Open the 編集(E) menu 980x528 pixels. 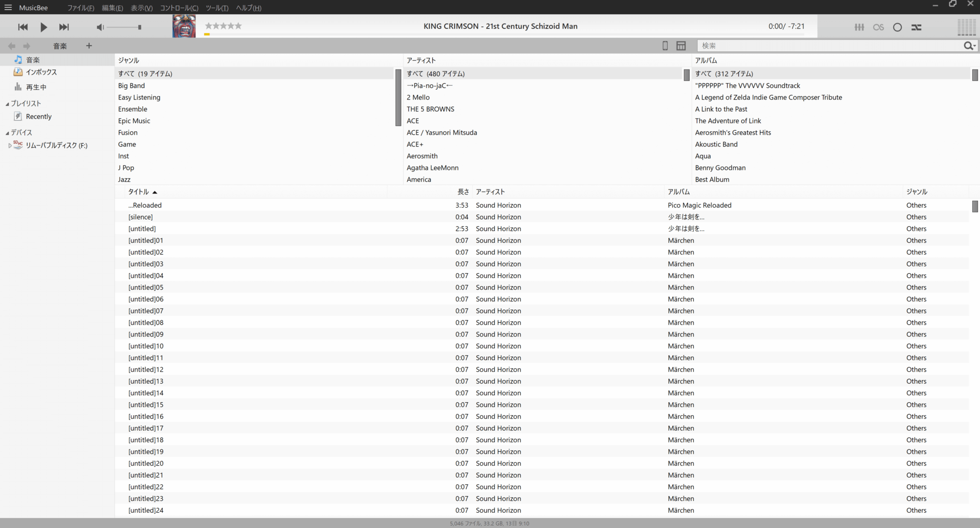(112, 8)
